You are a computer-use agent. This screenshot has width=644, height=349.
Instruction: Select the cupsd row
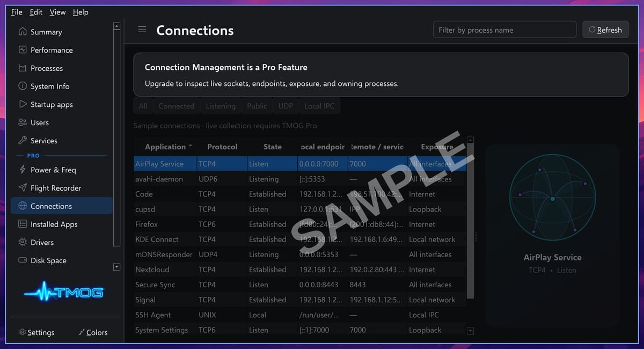(300, 209)
